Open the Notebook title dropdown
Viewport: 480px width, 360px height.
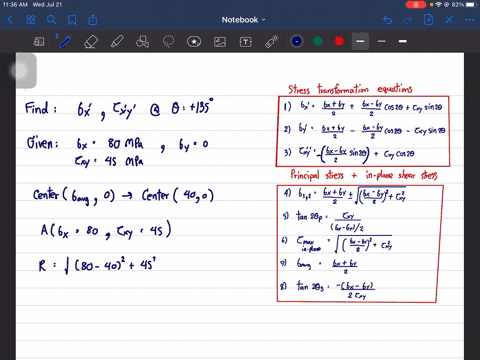pyautogui.click(x=243, y=20)
